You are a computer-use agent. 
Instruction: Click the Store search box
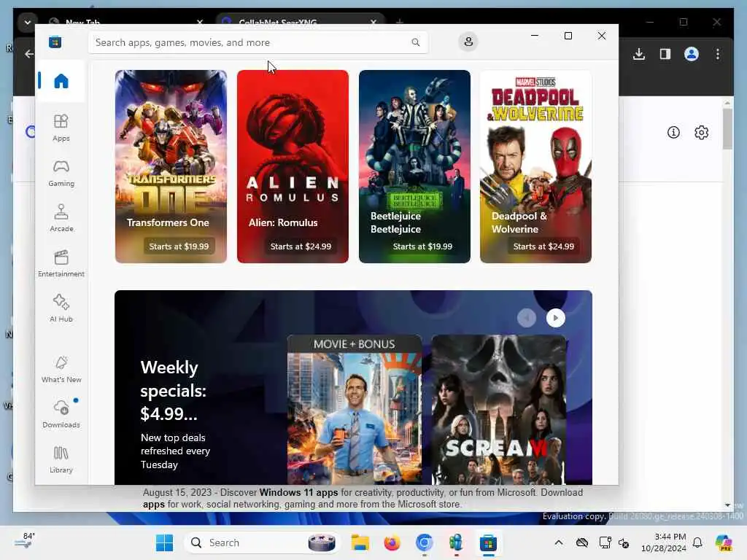[x=258, y=42]
